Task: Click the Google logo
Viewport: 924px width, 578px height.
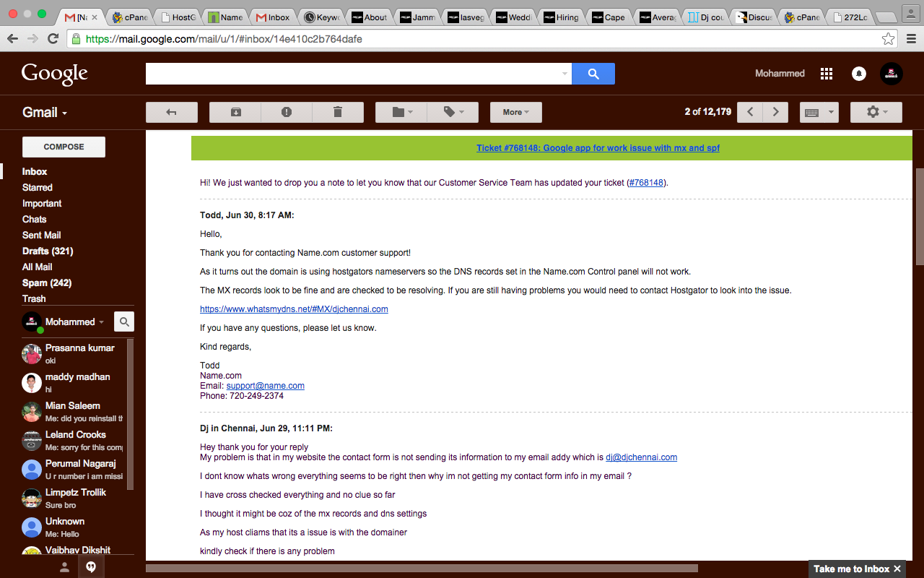Action: pyautogui.click(x=55, y=74)
